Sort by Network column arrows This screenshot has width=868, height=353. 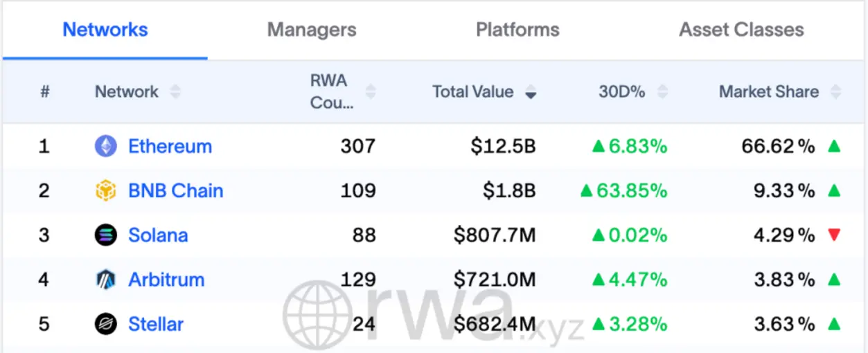pos(175,92)
